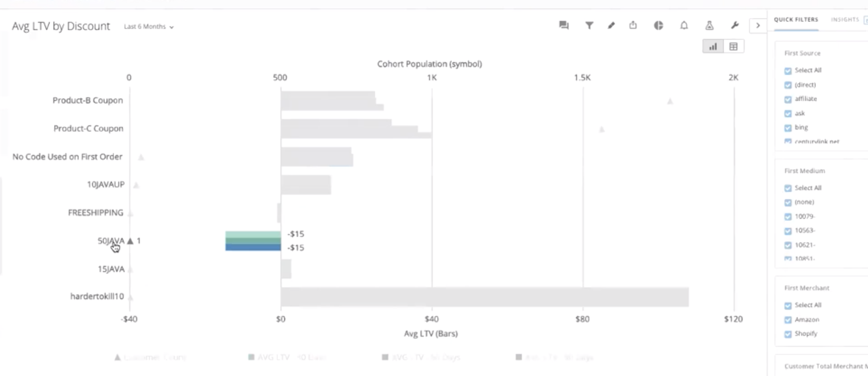Viewport: 868px width, 376px height.
Task: Open the pie chart segment icon
Action: [x=659, y=26]
